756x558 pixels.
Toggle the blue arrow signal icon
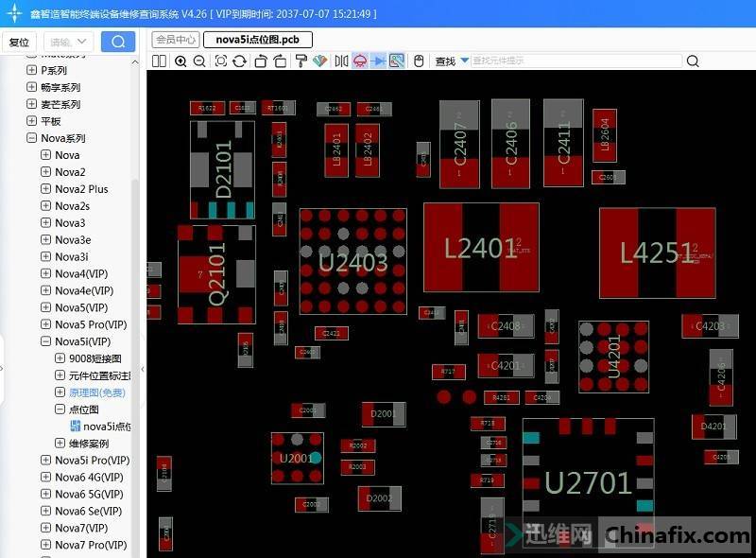coord(378,61)
